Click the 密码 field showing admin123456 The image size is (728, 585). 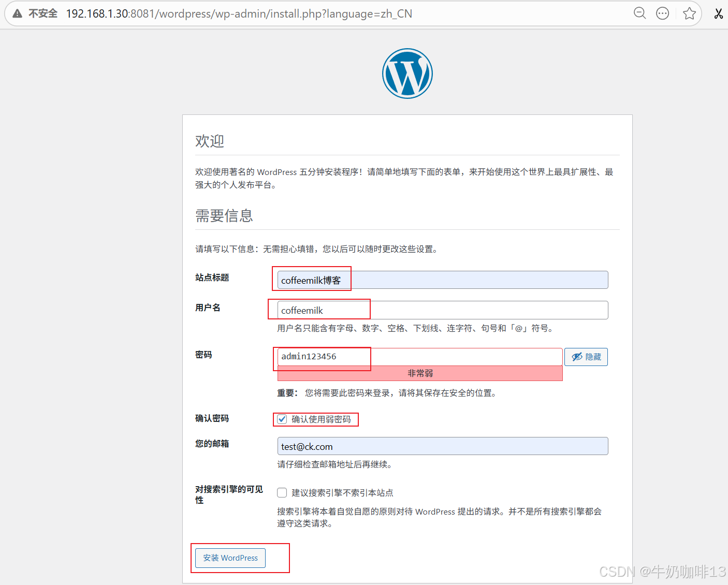[x=420, y=357]
